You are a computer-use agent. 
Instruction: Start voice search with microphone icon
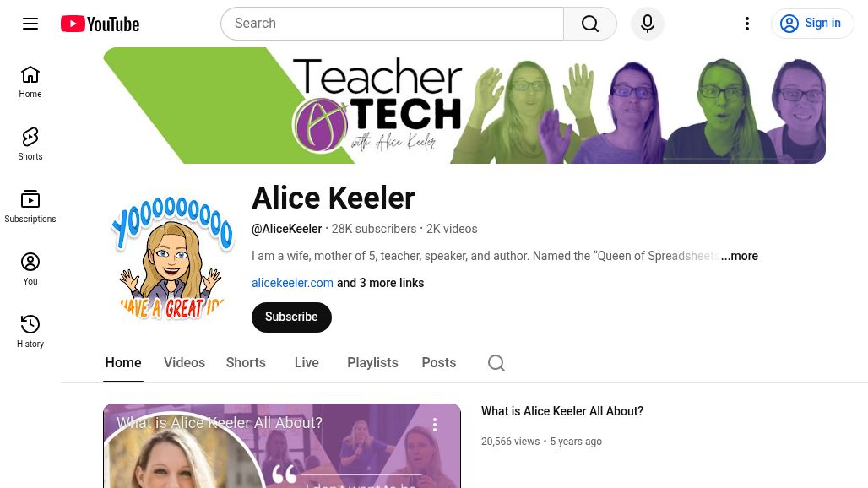coord(648,24)
